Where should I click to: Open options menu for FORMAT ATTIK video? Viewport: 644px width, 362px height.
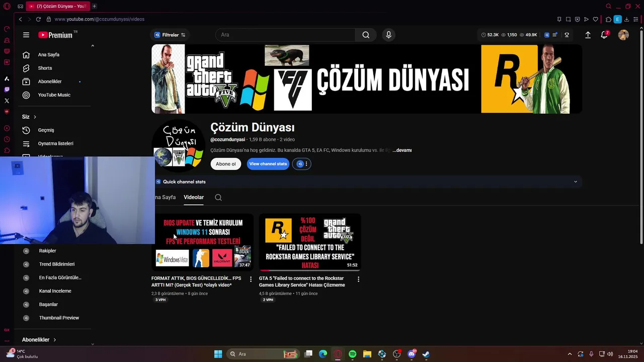point(251,279)
